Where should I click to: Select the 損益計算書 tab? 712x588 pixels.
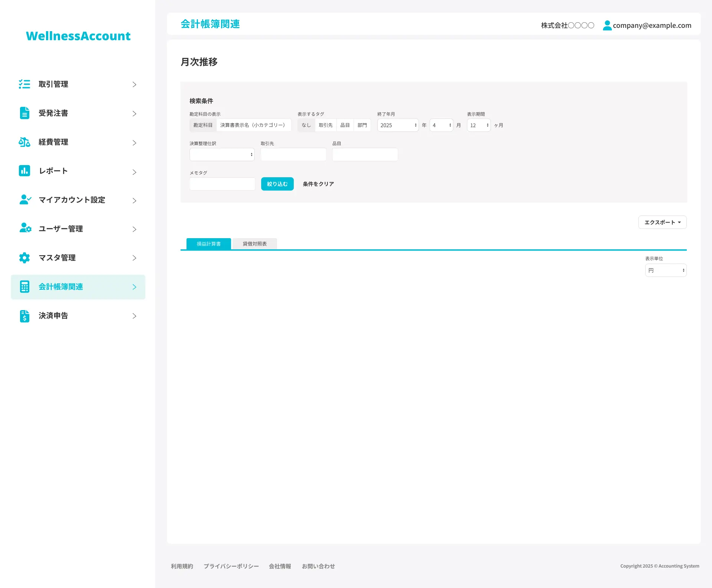coord(208,244)
